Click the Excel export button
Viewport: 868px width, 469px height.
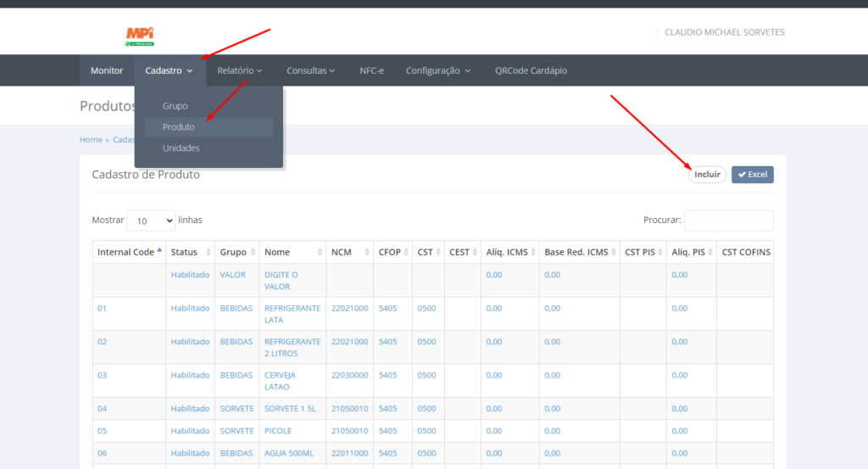tap(752, 174)
